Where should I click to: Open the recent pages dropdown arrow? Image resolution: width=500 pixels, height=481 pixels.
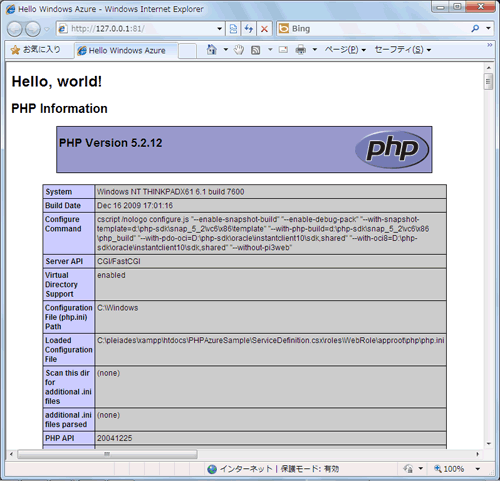[47, 29]
